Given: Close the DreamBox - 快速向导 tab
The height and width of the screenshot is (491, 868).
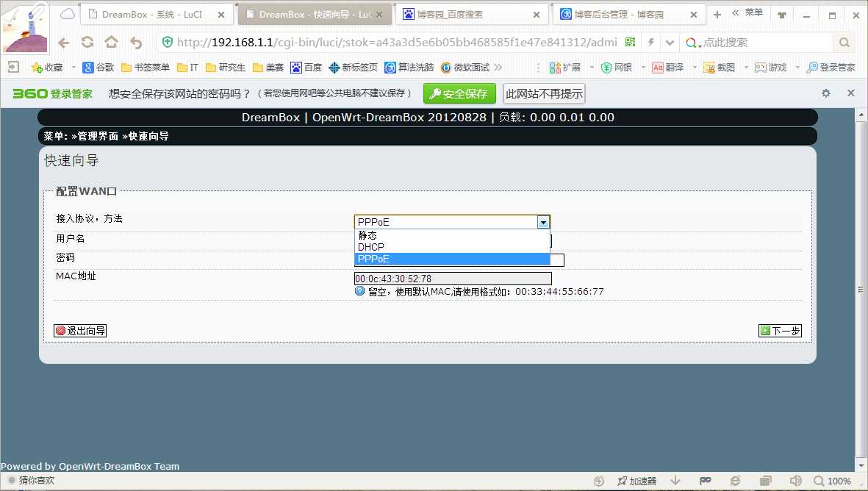Looking at the screenshot, I should (x=379, y=15).
